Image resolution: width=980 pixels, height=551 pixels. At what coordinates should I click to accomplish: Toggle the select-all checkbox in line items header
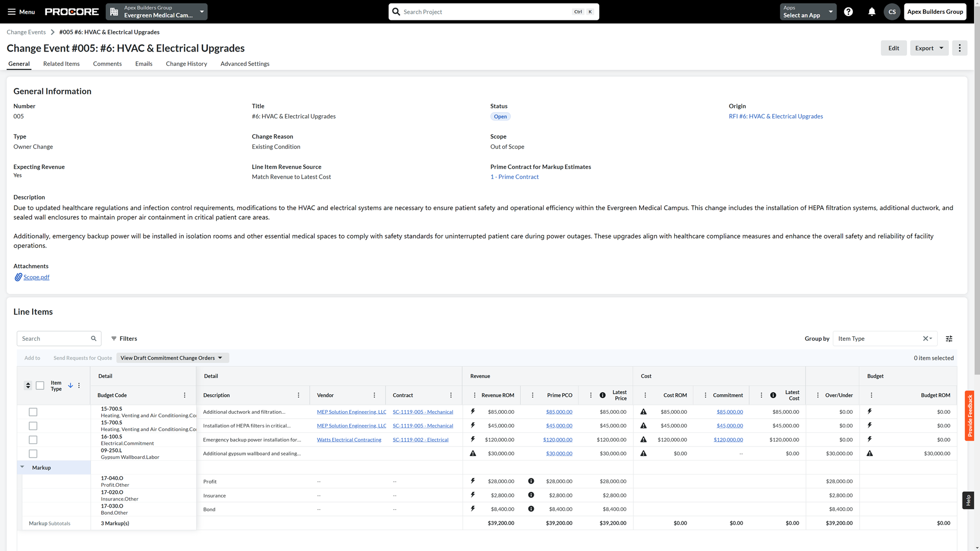click(40, 386)
